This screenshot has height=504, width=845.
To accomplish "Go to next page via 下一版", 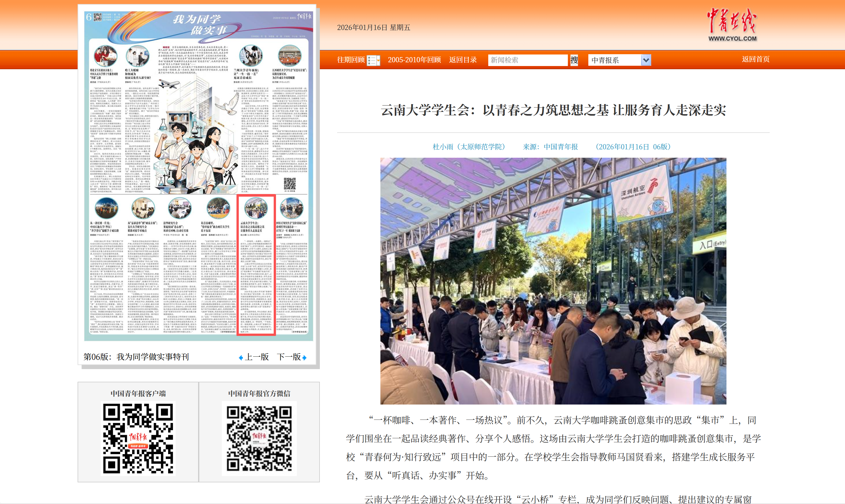I will point(289,357).
